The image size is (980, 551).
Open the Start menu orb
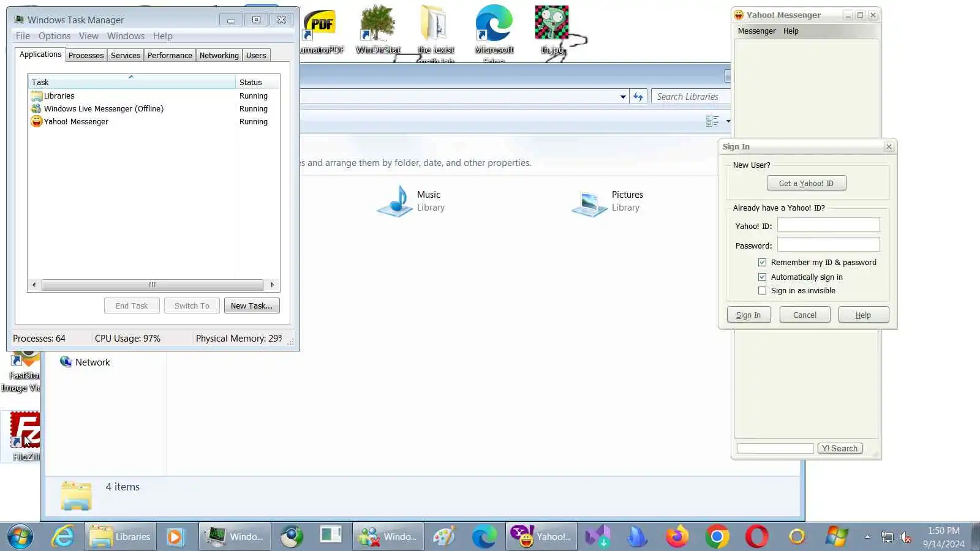pos(20,537)
